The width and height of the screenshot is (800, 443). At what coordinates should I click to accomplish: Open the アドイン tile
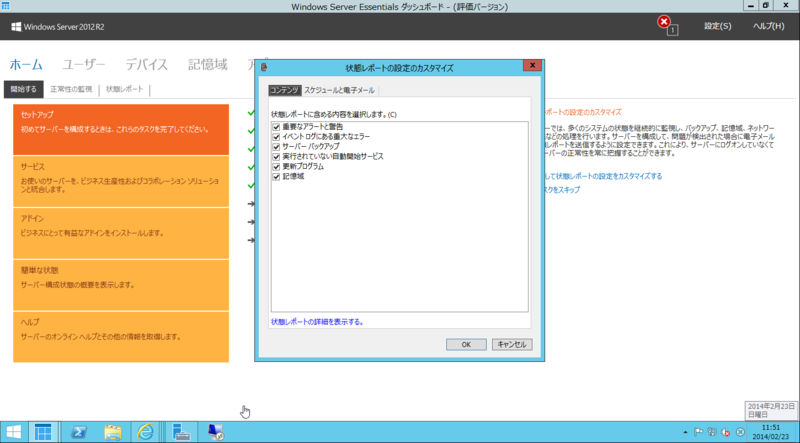(x=121, y=233)
